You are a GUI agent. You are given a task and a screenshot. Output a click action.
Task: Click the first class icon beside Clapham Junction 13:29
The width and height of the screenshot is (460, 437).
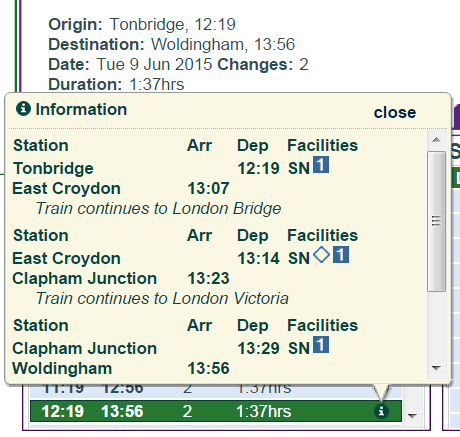point(321,345)
